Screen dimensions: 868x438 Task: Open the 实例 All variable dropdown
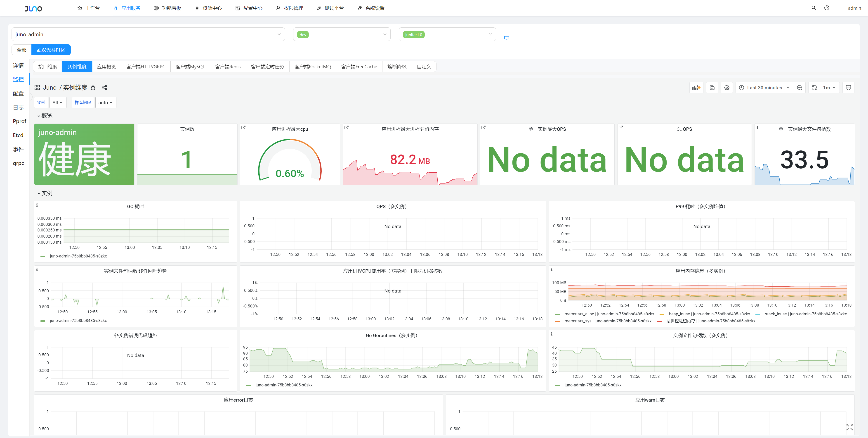(58, 102)
